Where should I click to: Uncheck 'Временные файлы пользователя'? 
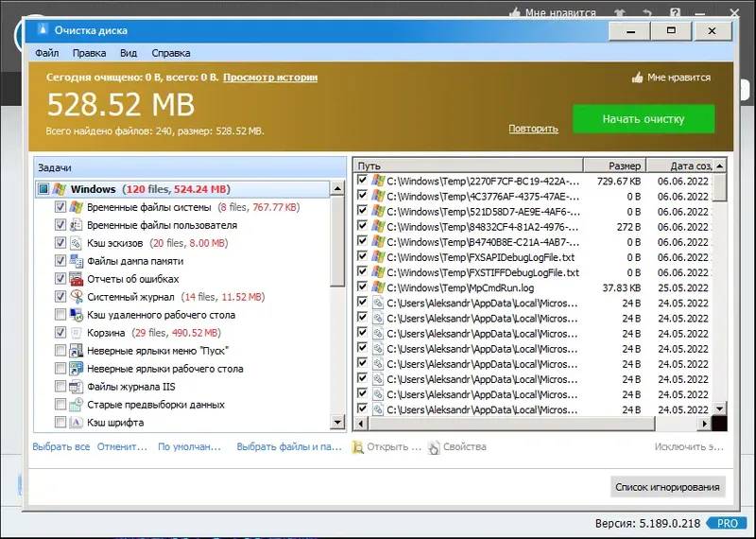coord(60,225)
